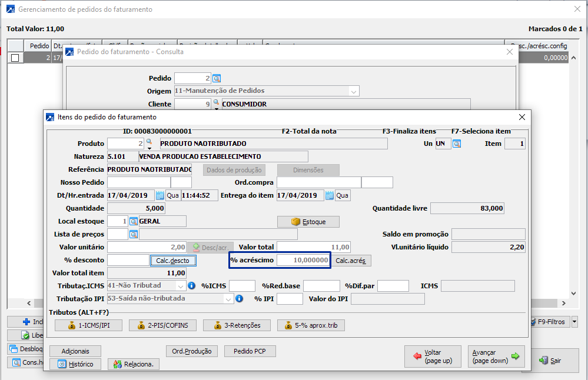The width and height of the screenshot is (588, 380).
Task: Click Referência field
Action: 150,169
